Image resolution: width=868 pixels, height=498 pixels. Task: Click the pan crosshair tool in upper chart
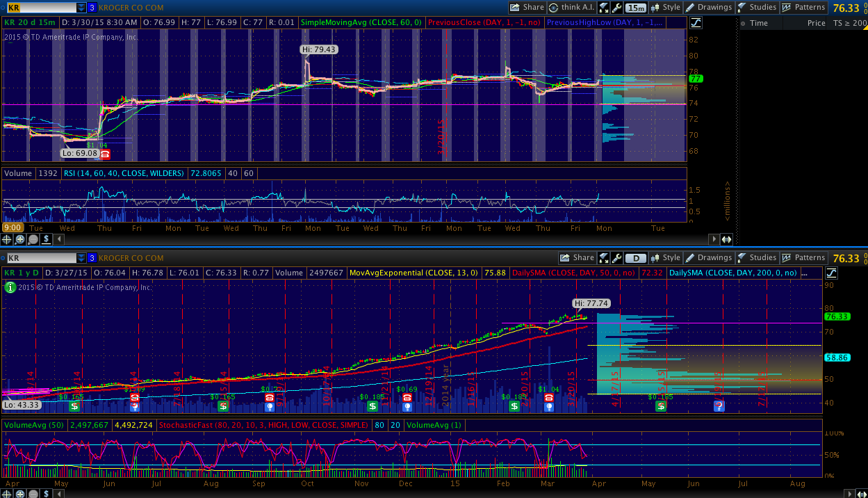pyautogui.click(x=7, y=239)
